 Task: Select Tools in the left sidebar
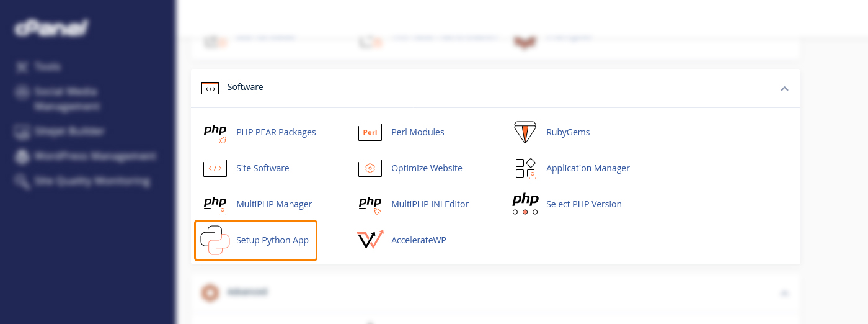47,66
